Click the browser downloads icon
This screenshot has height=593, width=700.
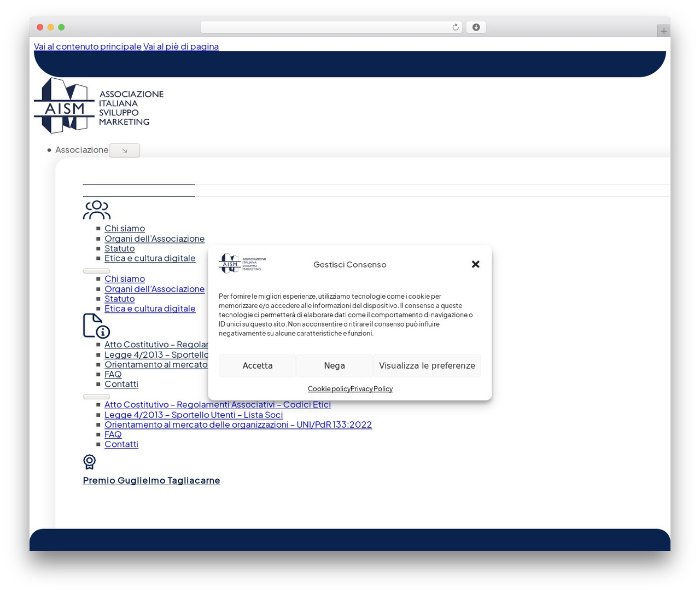[476, 27]
